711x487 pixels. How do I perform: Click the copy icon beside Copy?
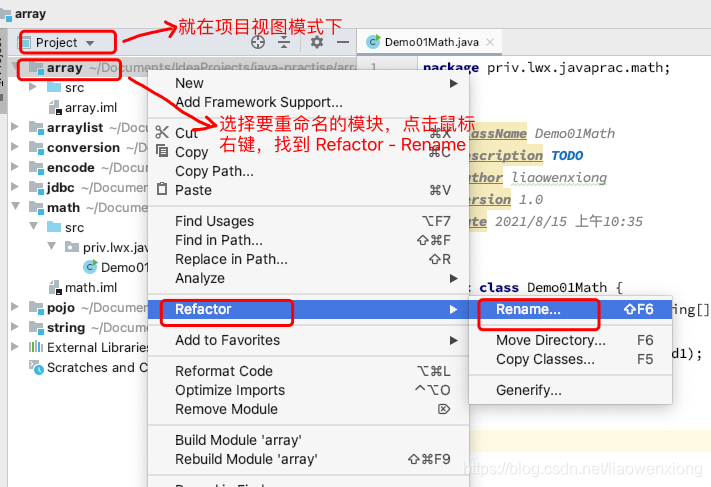[162, 150]
